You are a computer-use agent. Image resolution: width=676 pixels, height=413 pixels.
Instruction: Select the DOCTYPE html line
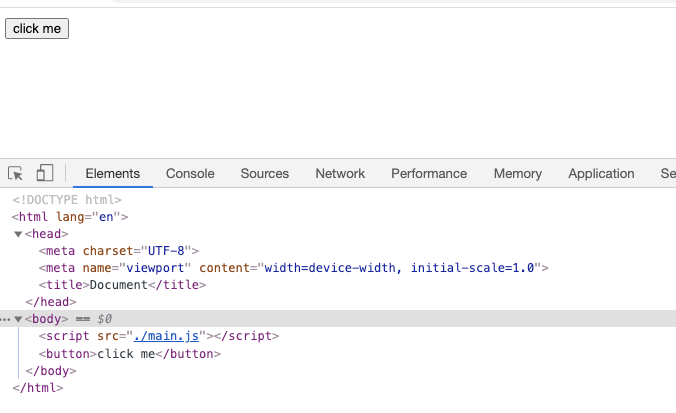click(x=67, y=200)
